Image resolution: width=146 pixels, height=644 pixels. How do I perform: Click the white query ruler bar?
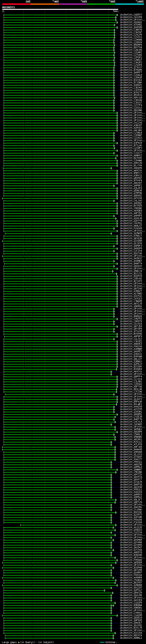(x=60, y=9)
